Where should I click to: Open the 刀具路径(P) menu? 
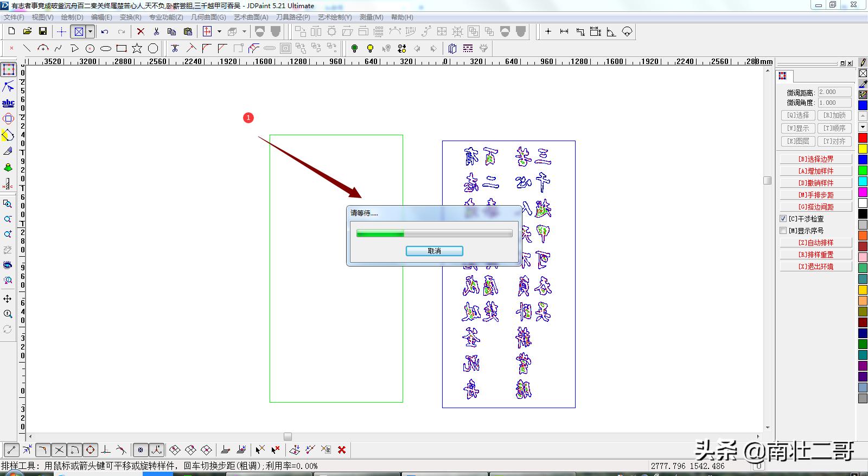(x=293, y=17)
